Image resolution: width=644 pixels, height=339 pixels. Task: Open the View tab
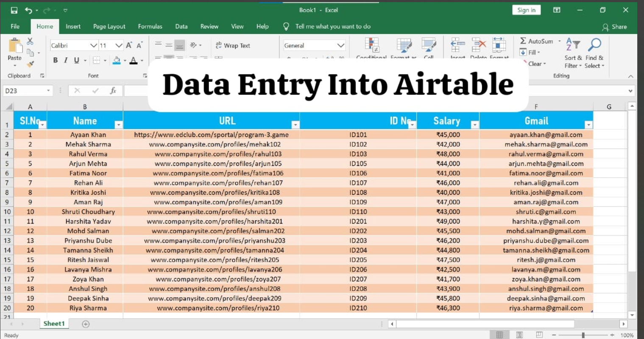[237, 26]
